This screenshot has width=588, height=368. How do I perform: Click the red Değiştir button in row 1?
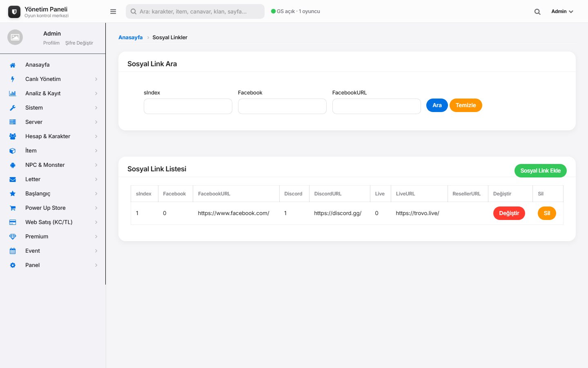(x=509, y=213)
